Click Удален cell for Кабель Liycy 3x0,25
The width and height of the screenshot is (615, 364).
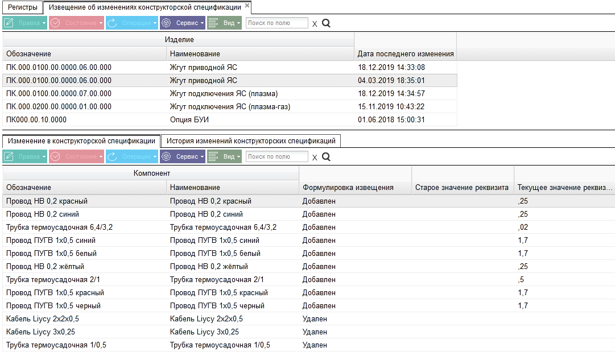(356, 332)
